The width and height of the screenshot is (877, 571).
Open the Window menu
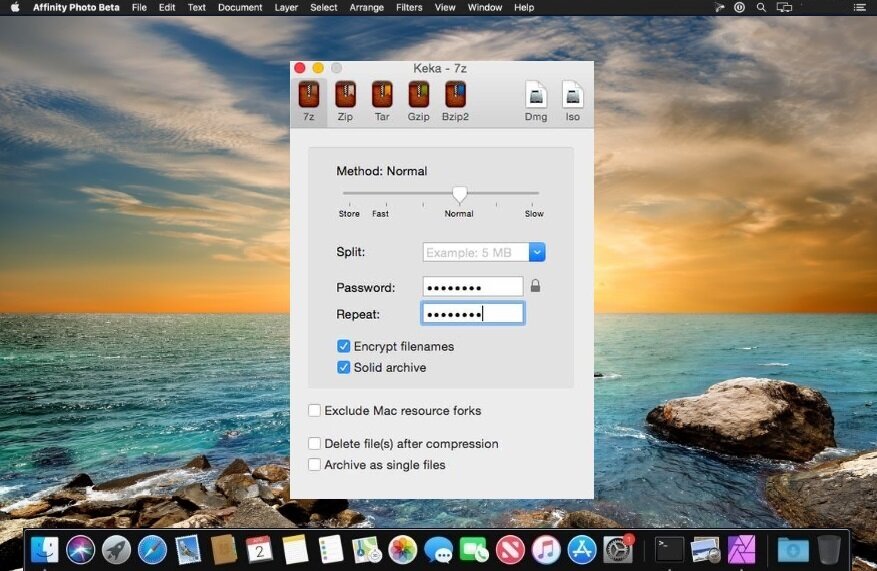point(485,7)
